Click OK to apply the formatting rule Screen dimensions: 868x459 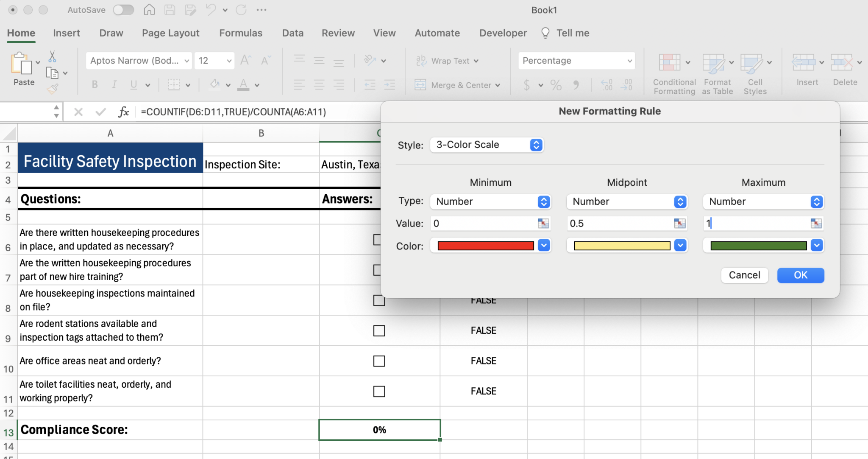click(800, 275)
